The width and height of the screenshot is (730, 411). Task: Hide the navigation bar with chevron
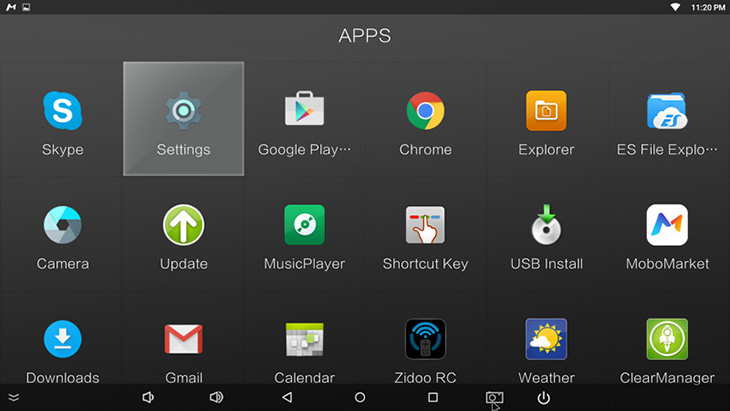[x=14, y=397]
